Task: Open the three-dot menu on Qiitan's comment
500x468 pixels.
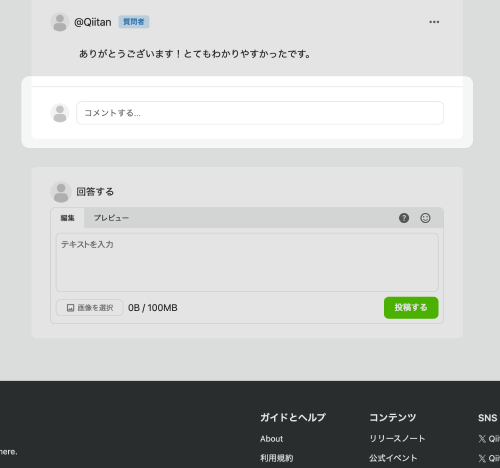Action: click(x=434, y=22)
